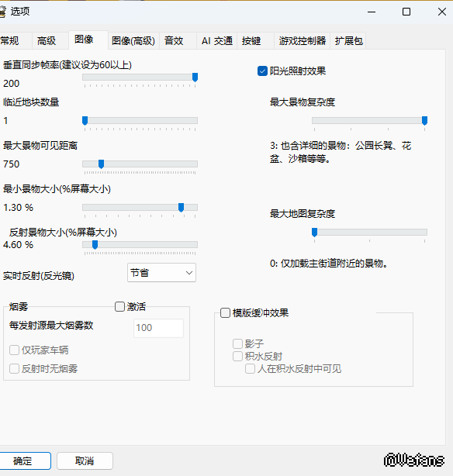
Task: Switch to 游戏控制器 tab
Action: [303, 40]
